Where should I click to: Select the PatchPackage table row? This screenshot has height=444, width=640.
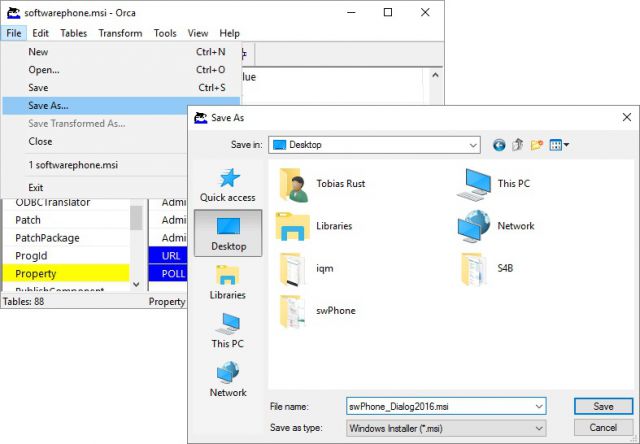coord(66,238)
